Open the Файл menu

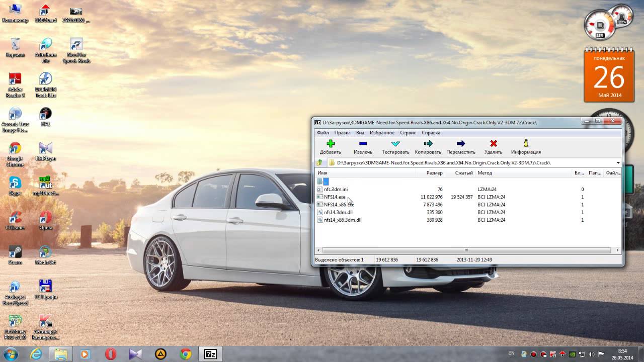pos(323,133)
